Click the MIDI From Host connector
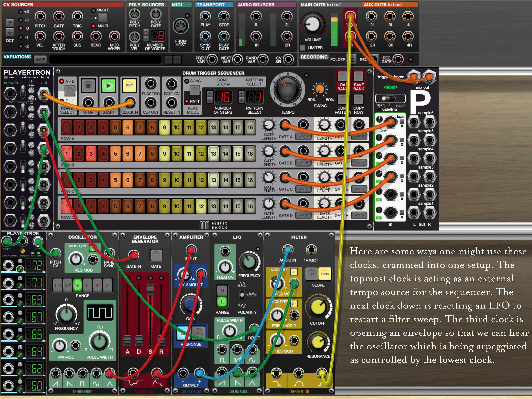 pyautogui.click(x=181, y=26)
